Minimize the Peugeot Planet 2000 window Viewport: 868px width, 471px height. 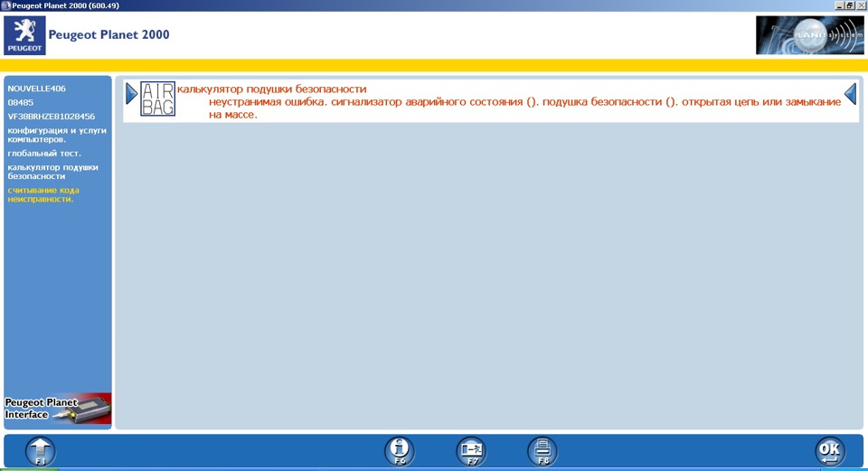(840, 5)
